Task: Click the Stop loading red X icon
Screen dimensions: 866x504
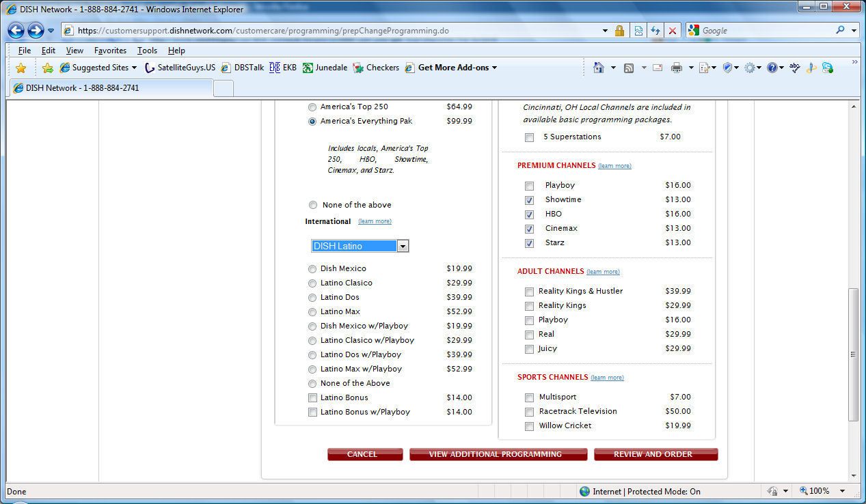Action: pos(673,31)
